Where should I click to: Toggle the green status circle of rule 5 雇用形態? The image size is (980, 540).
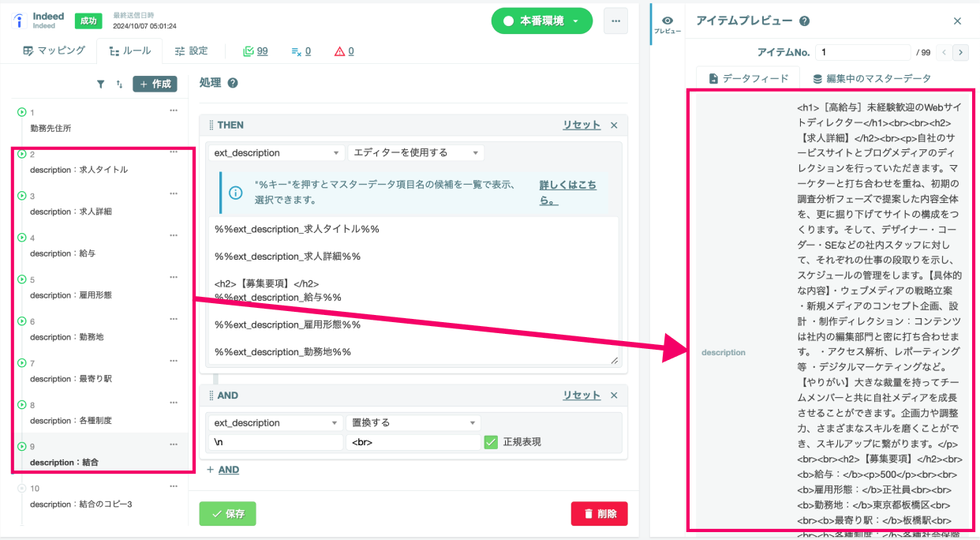(22, 279)
